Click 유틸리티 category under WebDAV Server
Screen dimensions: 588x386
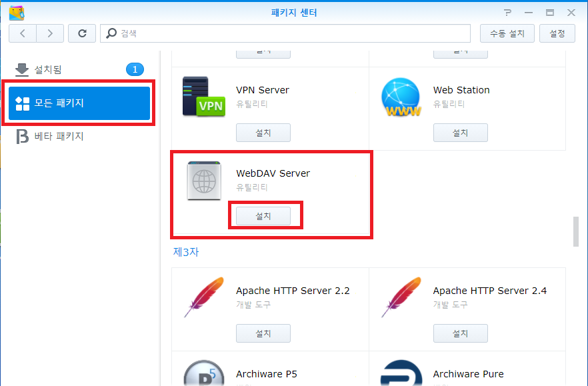(x=251, y=187)
